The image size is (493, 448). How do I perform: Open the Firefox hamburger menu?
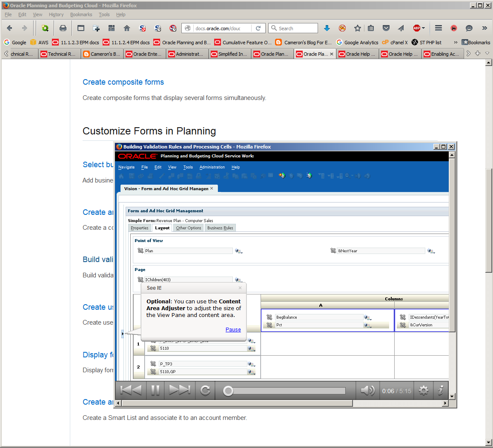438,28
